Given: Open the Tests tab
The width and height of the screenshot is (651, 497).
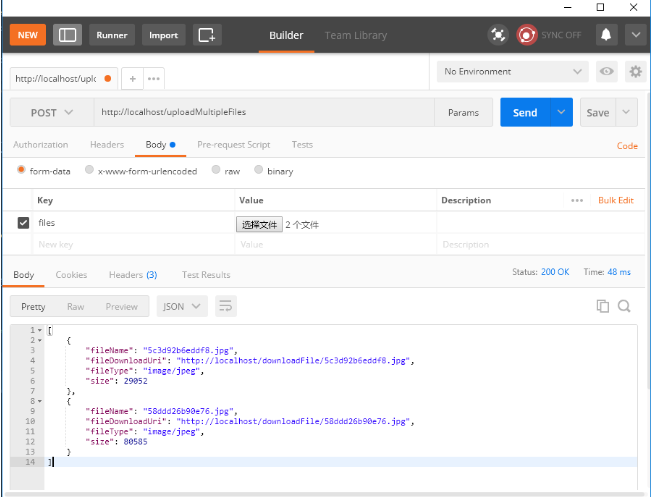Looking at the screenshot, I should (x=302, y=144).
